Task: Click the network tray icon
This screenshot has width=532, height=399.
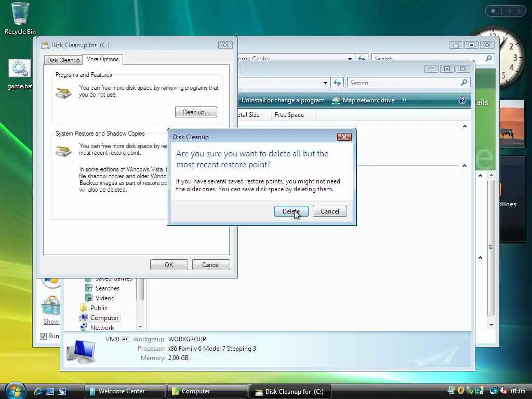Action: pos(494,391)
